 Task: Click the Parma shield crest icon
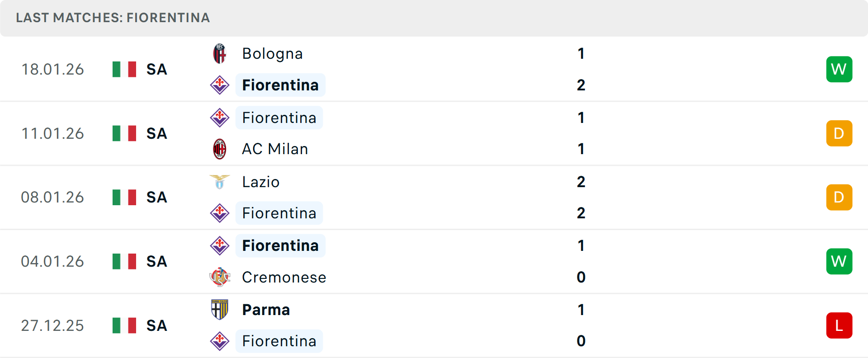220,310
